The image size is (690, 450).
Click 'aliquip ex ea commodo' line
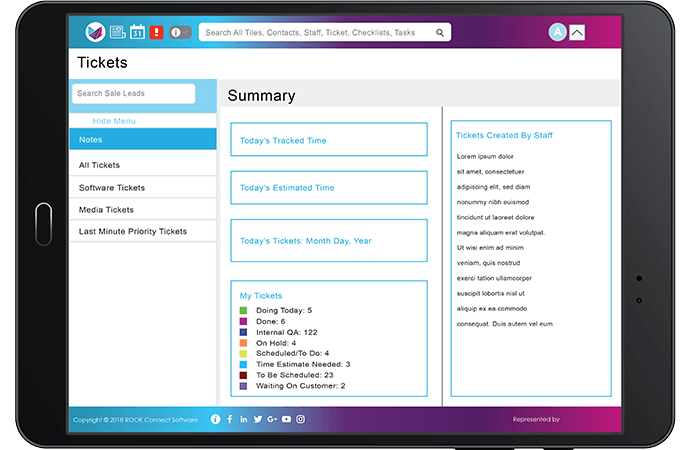[x=492, y=309]
